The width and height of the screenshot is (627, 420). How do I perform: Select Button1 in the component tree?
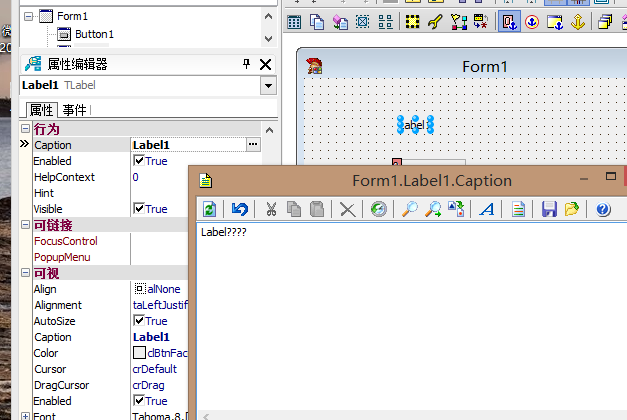click(94, 34)
